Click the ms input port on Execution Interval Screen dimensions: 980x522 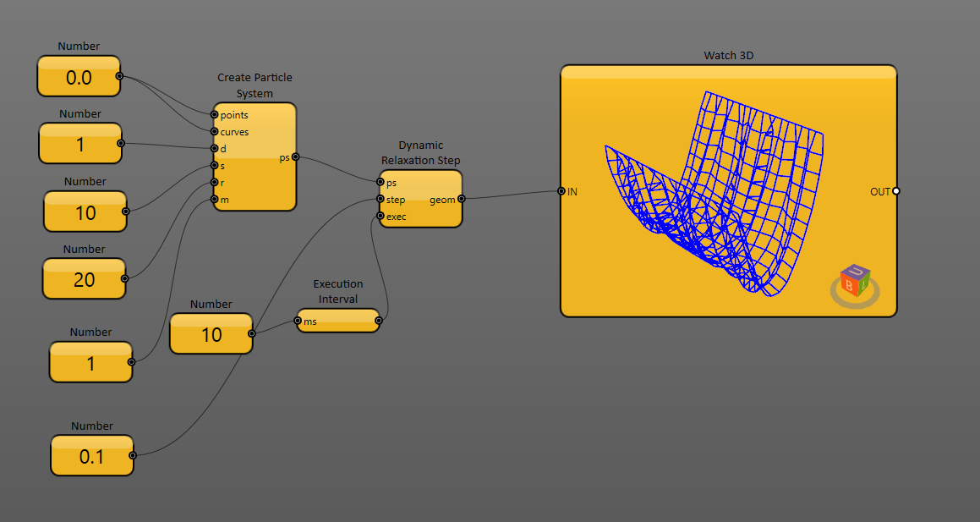pyautogui.click(x=298, y=321)
